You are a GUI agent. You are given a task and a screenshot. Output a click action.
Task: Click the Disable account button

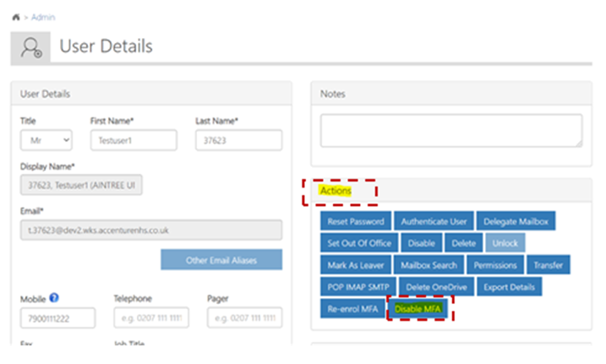click(421, 243)
